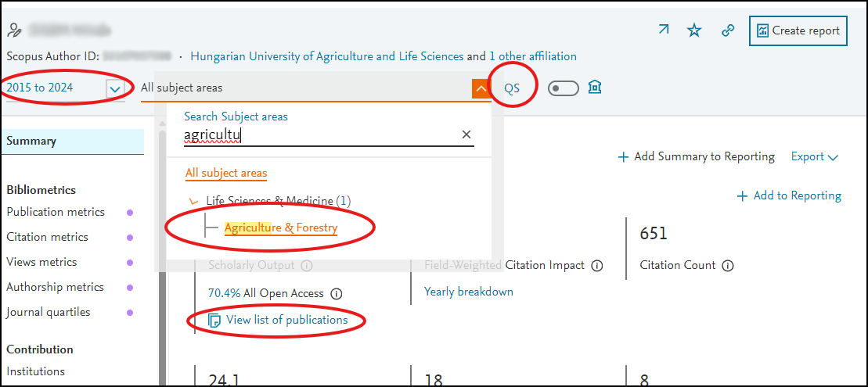The height and width of the screenshot is (387, 868).
Task: Click info icon beside Citation Count
Action: point(728,266)
